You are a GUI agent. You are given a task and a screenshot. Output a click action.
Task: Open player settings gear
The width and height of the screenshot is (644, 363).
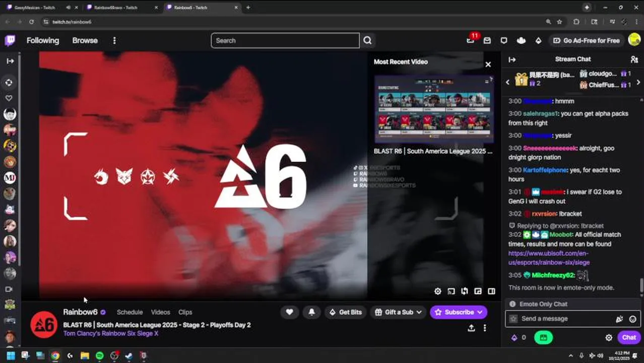tap(438, 291)
